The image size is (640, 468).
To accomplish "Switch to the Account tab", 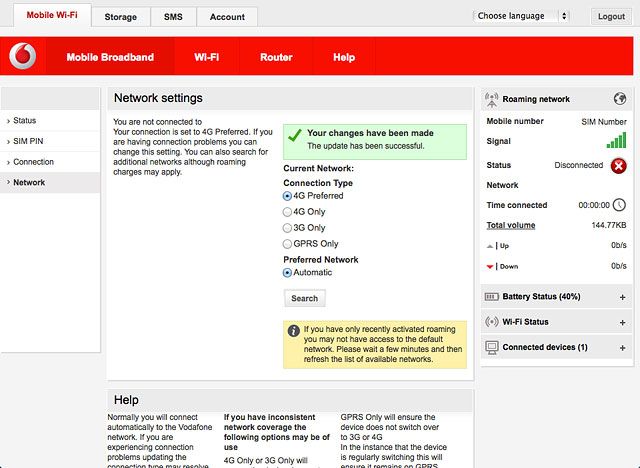I will pos(227,17).
